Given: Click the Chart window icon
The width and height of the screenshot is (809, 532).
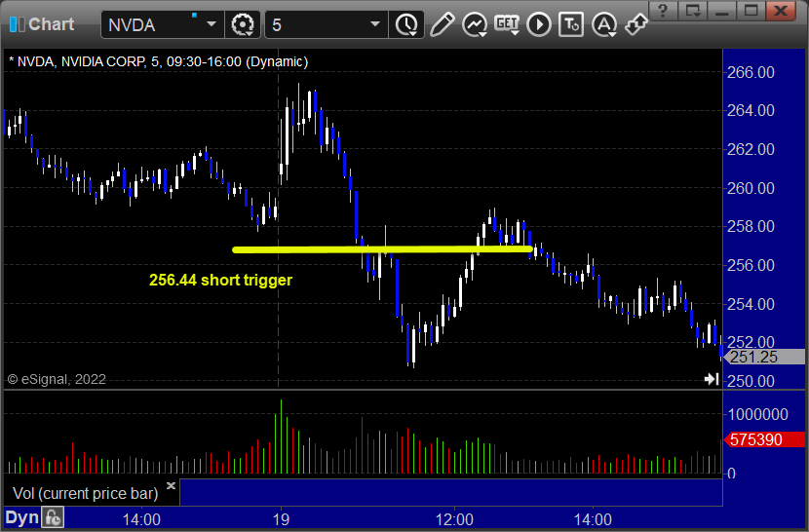Looking at the screenshot, I should [x=17, y=24].
